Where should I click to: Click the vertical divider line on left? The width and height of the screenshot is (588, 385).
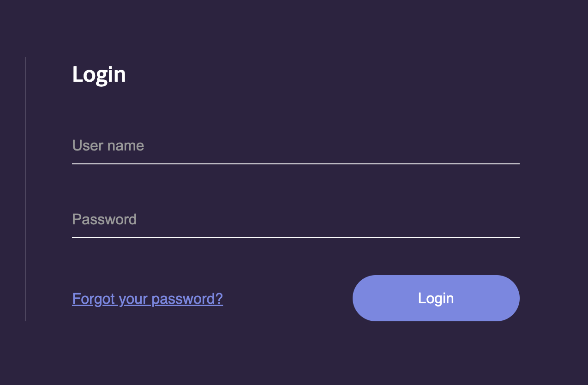[x=24, y=188]
